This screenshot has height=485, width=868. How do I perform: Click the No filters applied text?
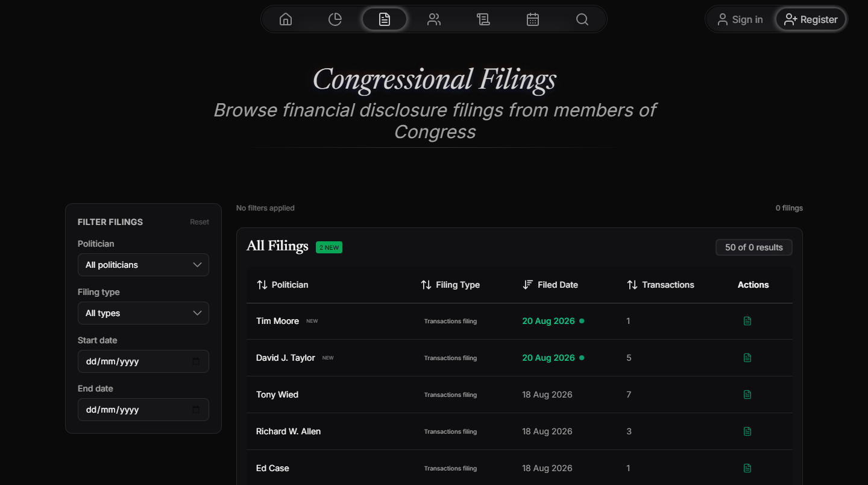click(x=265, y=208)
